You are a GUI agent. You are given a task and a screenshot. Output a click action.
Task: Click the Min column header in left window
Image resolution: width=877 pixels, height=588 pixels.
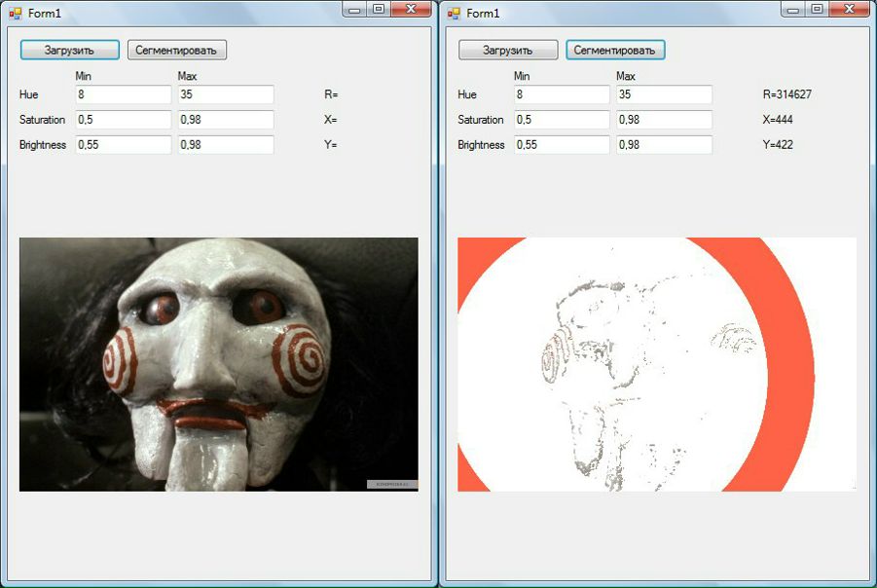click(84, 76)
